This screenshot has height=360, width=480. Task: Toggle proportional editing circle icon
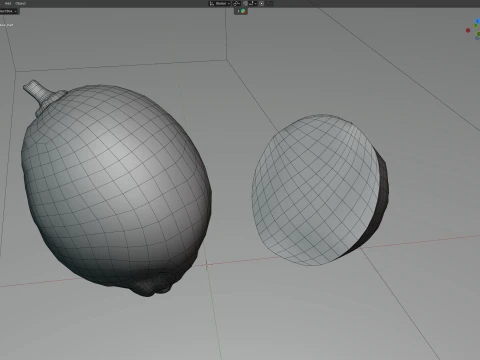point(261,3)
